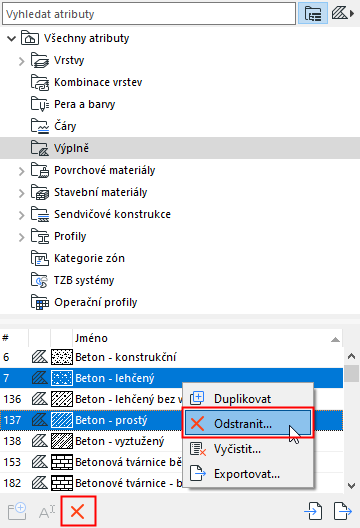The width and height of the screenshot is (360, 528).
Task: Select Kategorie zón folder icon
Action: click(x=40, y=258)
